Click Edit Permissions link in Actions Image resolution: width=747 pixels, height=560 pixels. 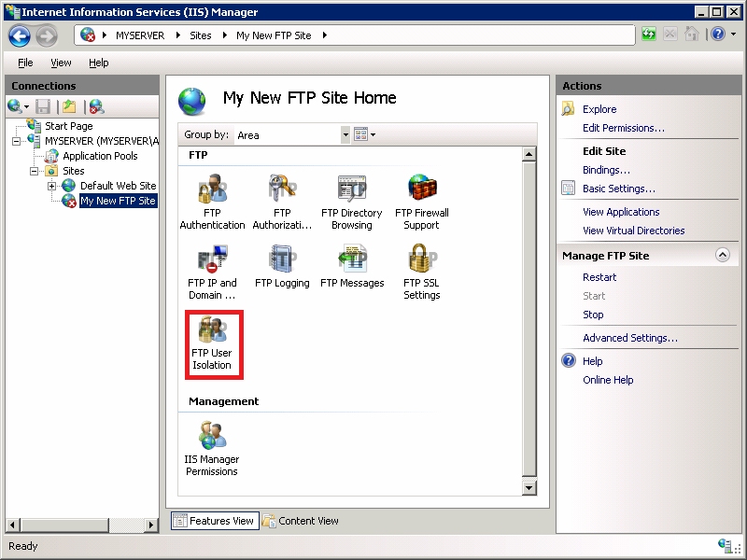click(623, 128)
